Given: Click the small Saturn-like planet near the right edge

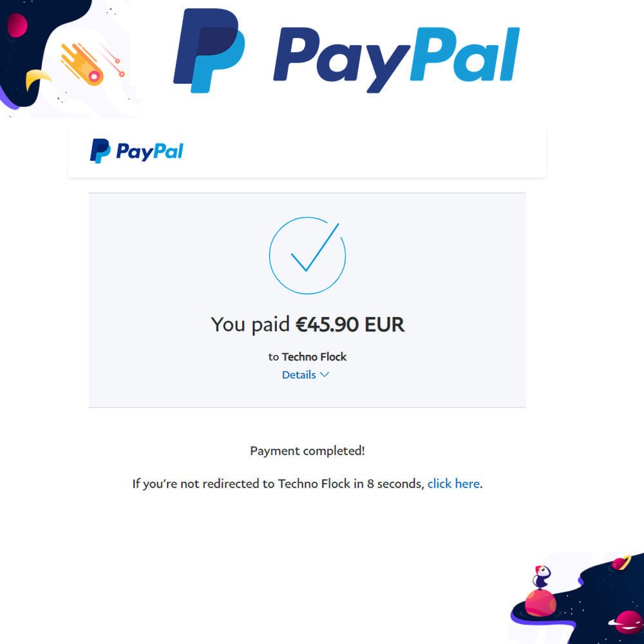Looking at the screenshot, I should (x=621, y=562).
